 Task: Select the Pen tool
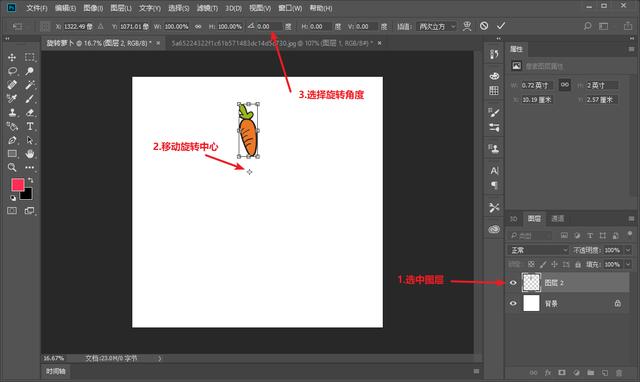pos(12,140)
